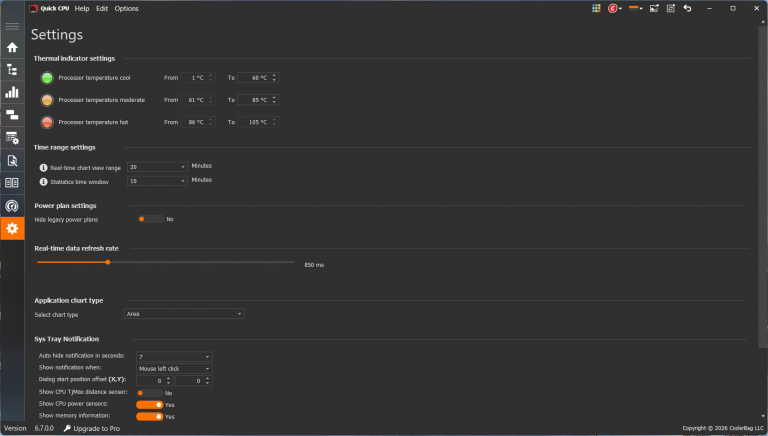The height and width of the screenshot is (436, 768).
Task: Open dropdown arrow next to red C logo
Action: click(620, 9)
